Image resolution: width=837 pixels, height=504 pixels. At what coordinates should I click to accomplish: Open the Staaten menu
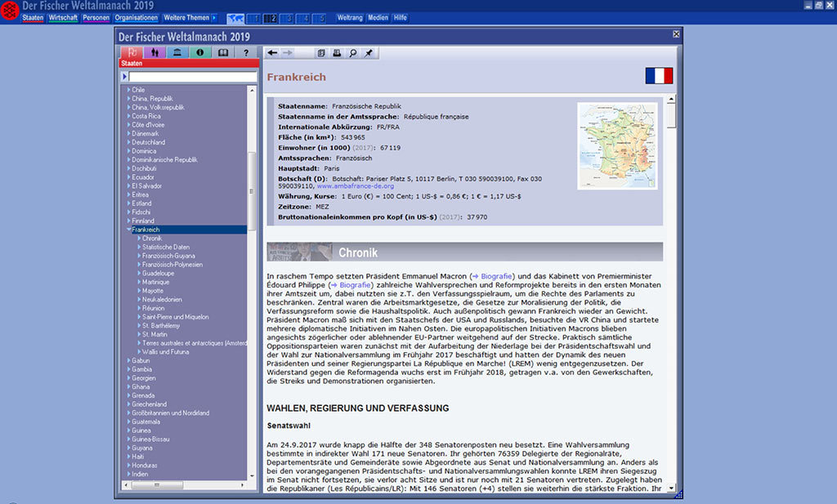pyautogui.click(x=33, y=18)
